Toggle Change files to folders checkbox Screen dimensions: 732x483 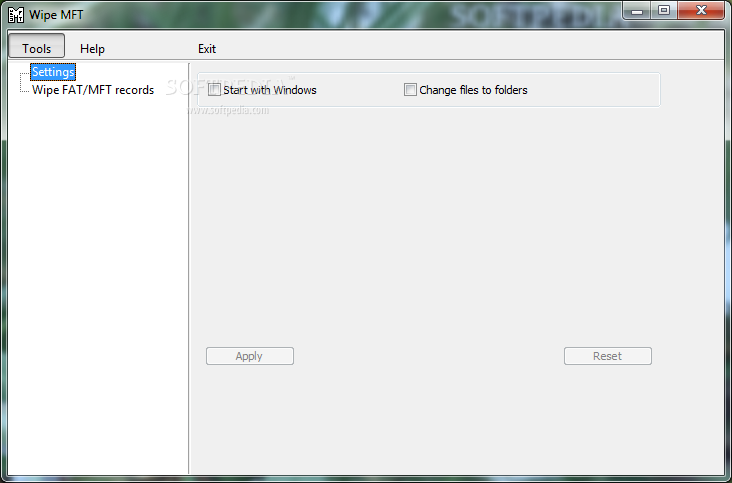click(x=410, y=90)
